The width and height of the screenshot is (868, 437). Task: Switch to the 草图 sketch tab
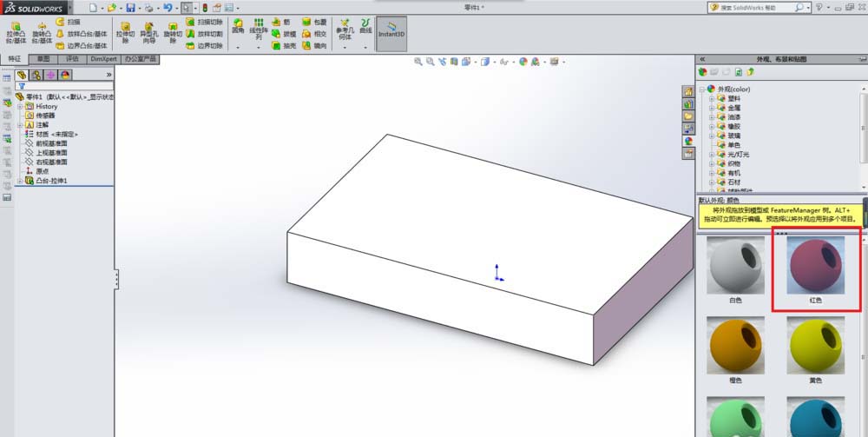click(x=43, y=59)
